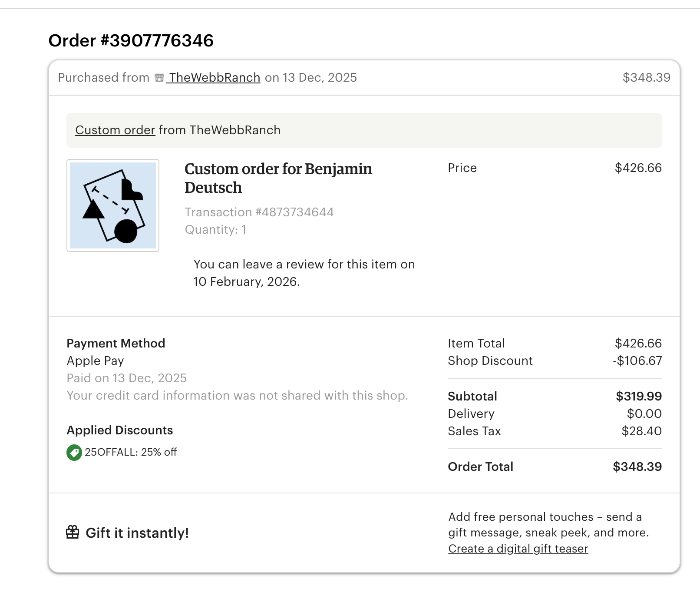The image size is (700, 589).
Task: Click Create a digital gift teaser link
Action: coord(518,549)
